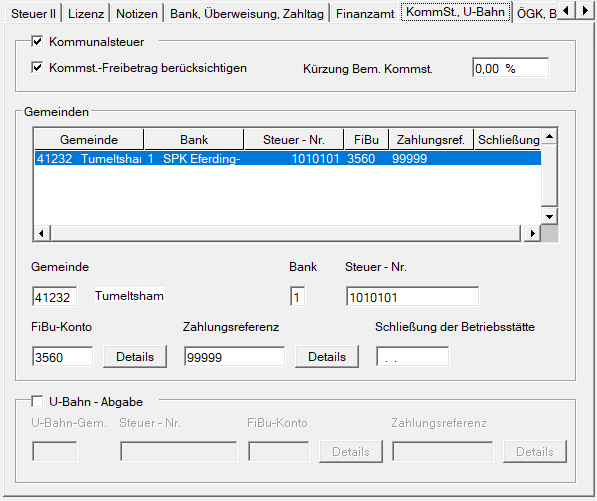The image size is (597, 501).
Task: Click the Gemeinden list scroll-down arrow
Action: click(549, 217)
